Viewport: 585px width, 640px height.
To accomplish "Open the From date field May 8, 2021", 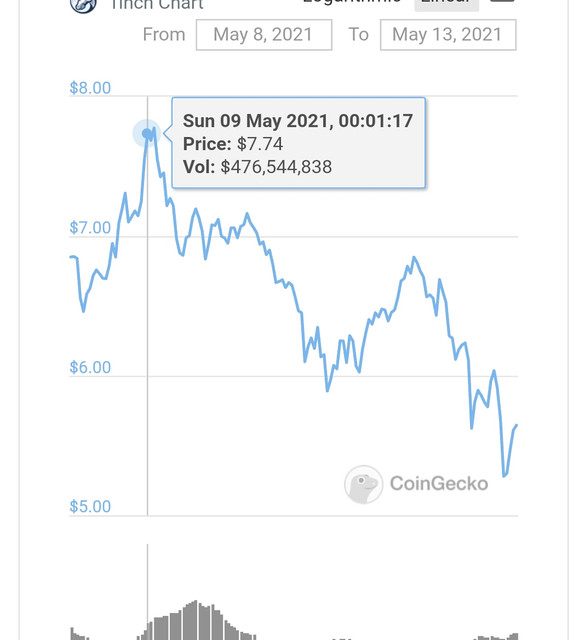I will tap(264, 35).
